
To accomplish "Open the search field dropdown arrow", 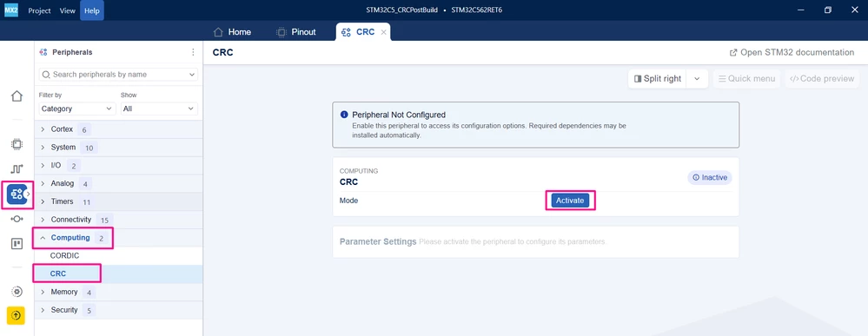I will pyautogui.click(x=191, y=74).
